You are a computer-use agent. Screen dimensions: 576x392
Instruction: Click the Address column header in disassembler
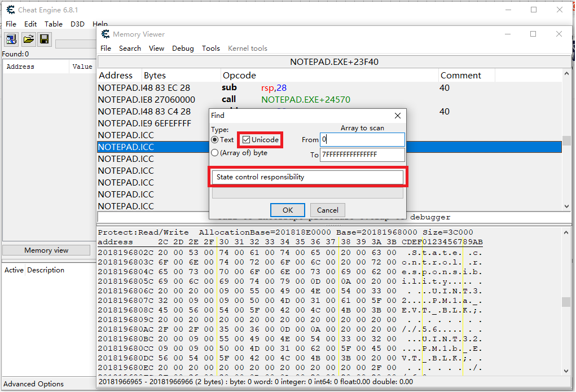point(120,76)
